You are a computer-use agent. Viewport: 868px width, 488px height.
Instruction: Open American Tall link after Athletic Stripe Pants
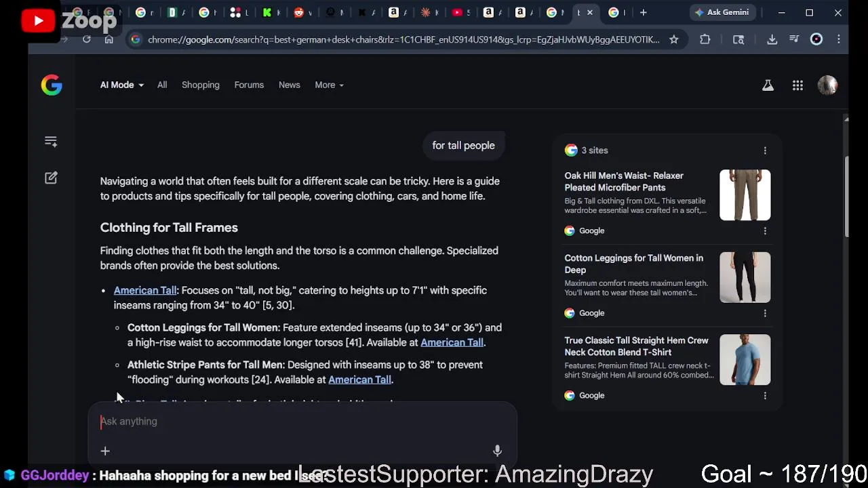pyautogui.click(x=359, y=380)
